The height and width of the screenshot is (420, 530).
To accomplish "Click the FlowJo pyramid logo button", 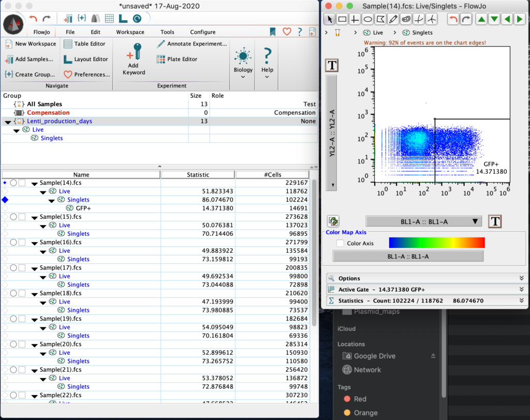I will (x=13, y=24).
